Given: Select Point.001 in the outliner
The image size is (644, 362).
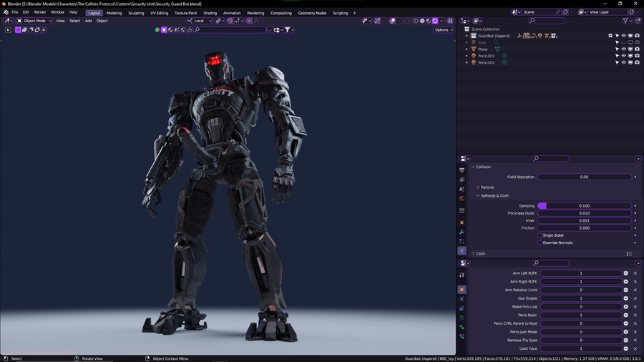Looking at the screenshot, I should click(487, 56).
